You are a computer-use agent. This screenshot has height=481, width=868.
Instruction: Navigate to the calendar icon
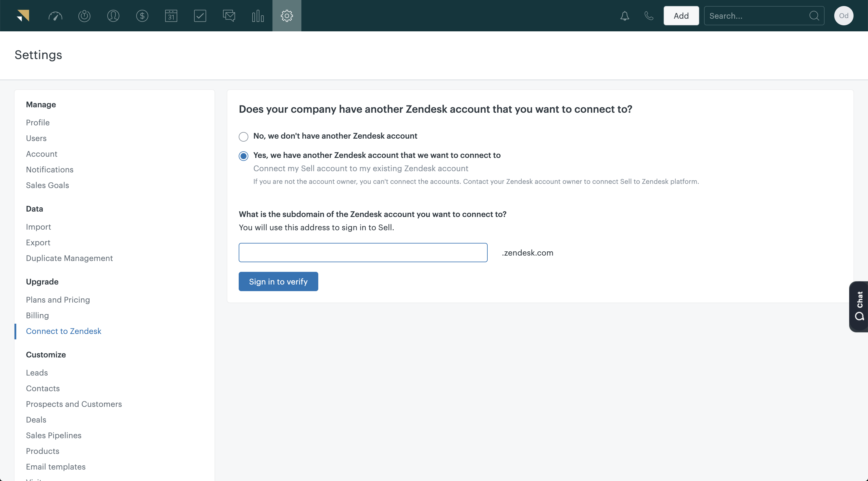pyautogui.click(x=171, y=16)
